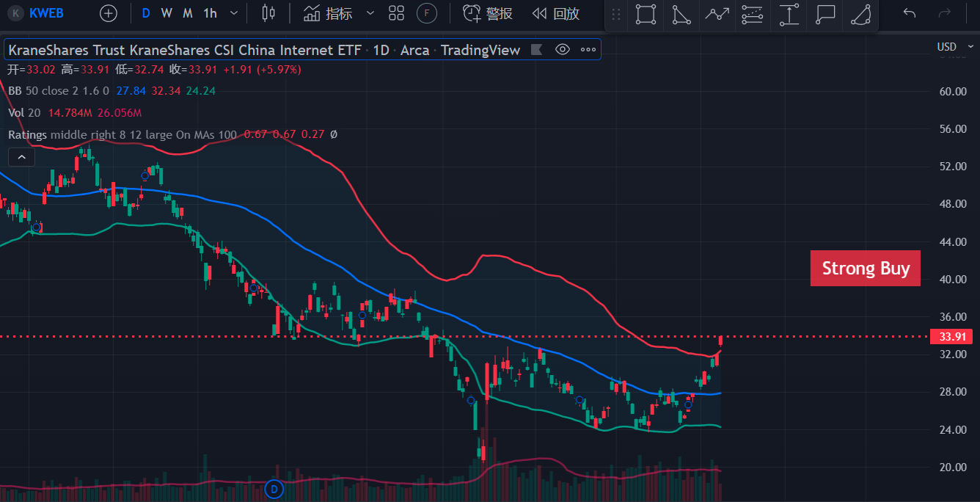Click the compare/add symbol plus icon
The height and width of the screenshot is (502, 980).
109,13
